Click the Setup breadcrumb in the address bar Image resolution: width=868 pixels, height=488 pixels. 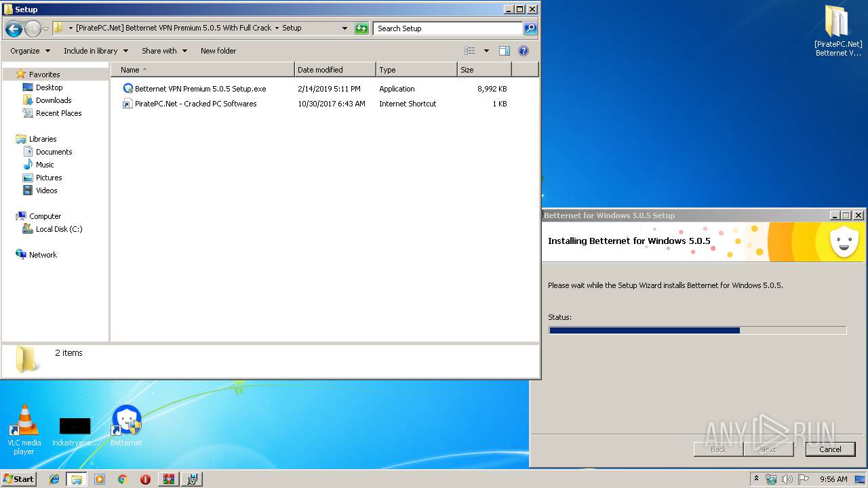coord(292,28)
